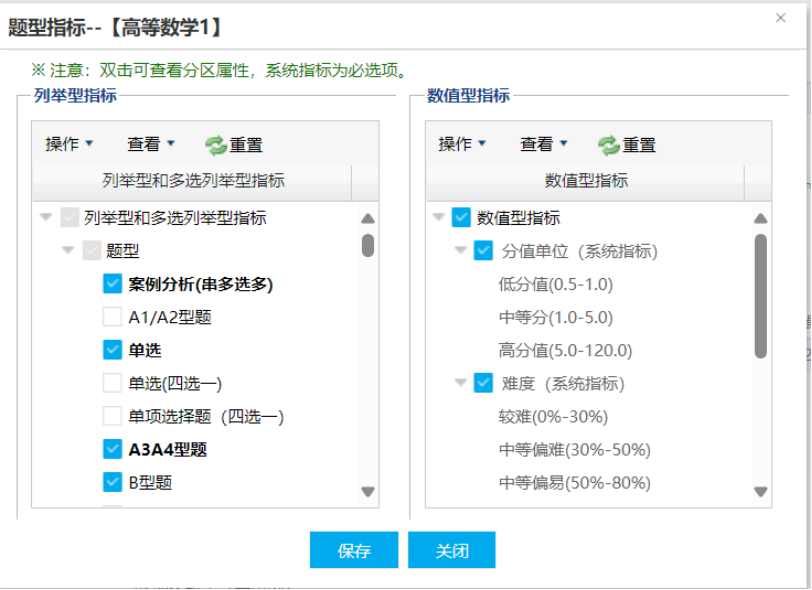Click the reset icon in the enumeration panel

[x=216, y=145]
